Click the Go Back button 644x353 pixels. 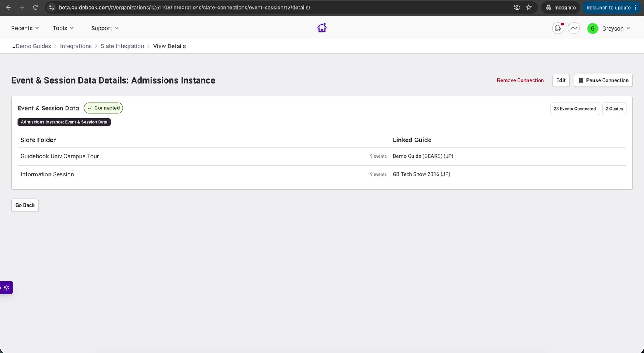[25, 205]
